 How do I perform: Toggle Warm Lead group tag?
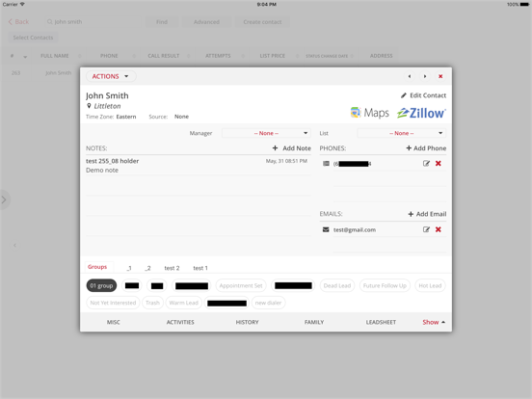[x=183, y=303]
